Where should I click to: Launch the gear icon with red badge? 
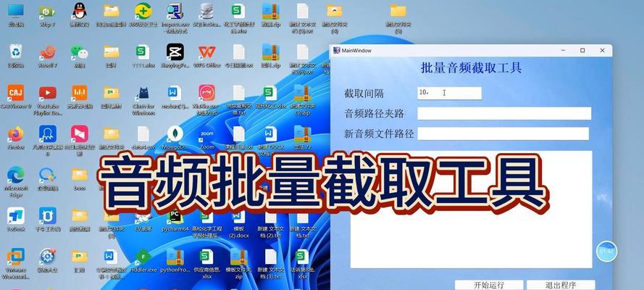pyautogui.click(x=48, y=257)
